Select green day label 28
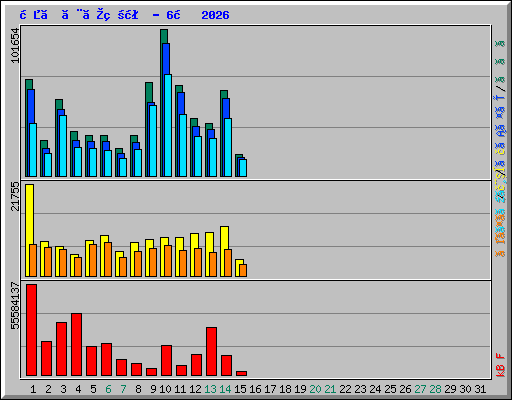Image resolution: width=512 pixels, height=400 pixels. pyautogui.click(x=435, y=389)
